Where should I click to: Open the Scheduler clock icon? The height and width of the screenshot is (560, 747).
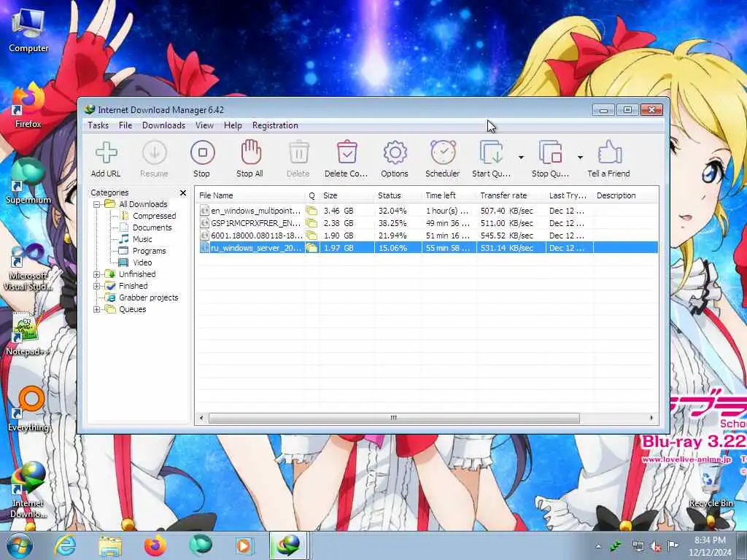coord(443,152)
